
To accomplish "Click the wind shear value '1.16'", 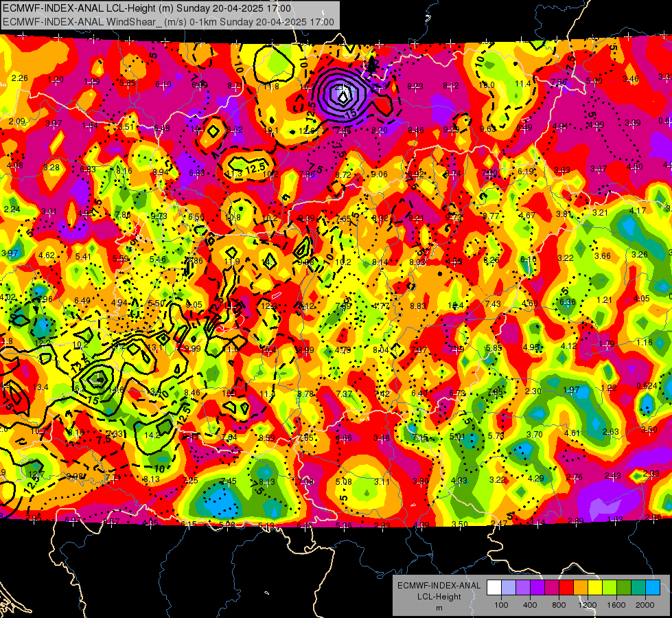I will [645, 342].
